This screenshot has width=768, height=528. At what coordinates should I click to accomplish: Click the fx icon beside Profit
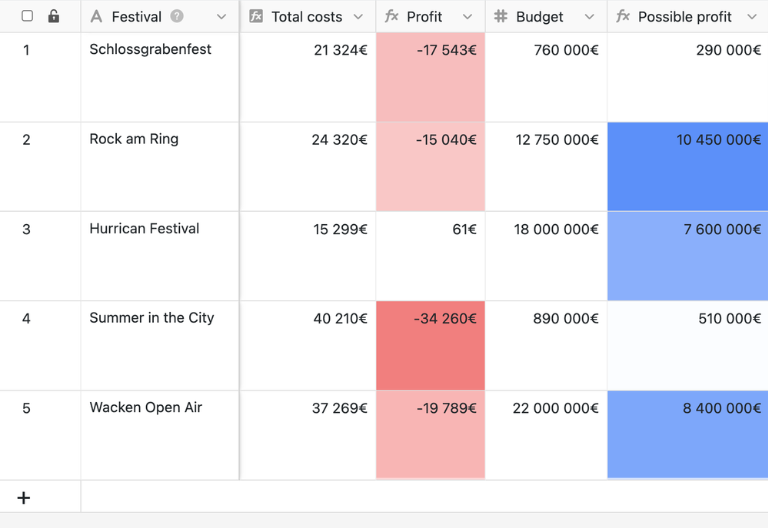click(391, 16)
